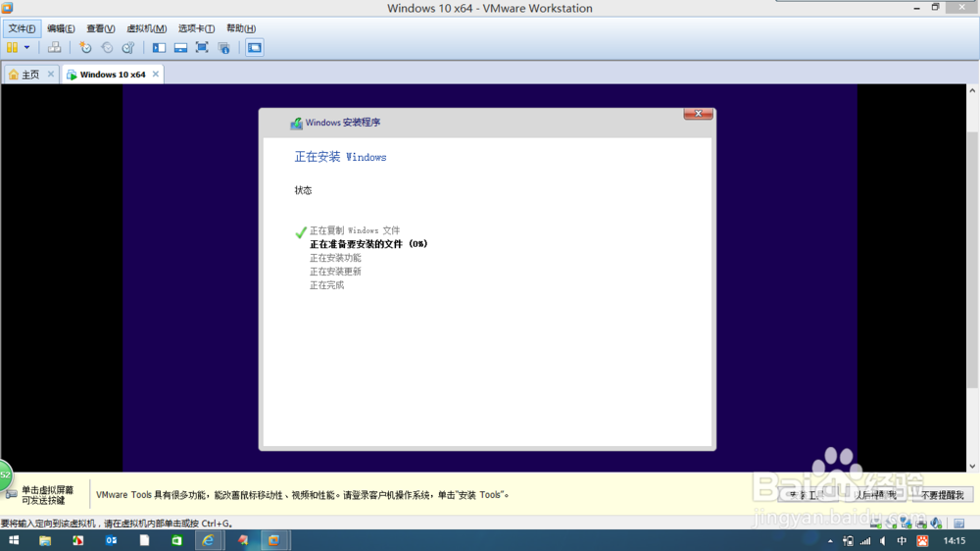The height and width of the screenshot is (551, 980).
Task: Click the taskbar clock showing 14:15
Action: (x=955, y=541)
